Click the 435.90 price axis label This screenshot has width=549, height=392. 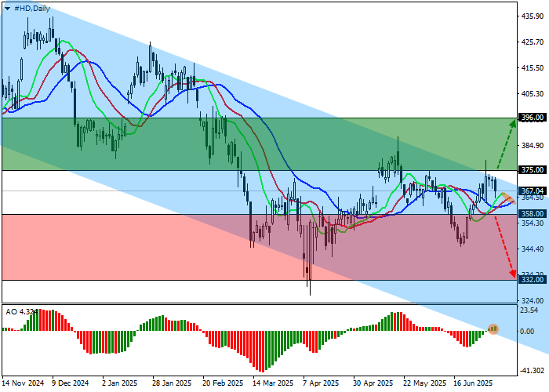pyautogui.click(x=533, y=16)
